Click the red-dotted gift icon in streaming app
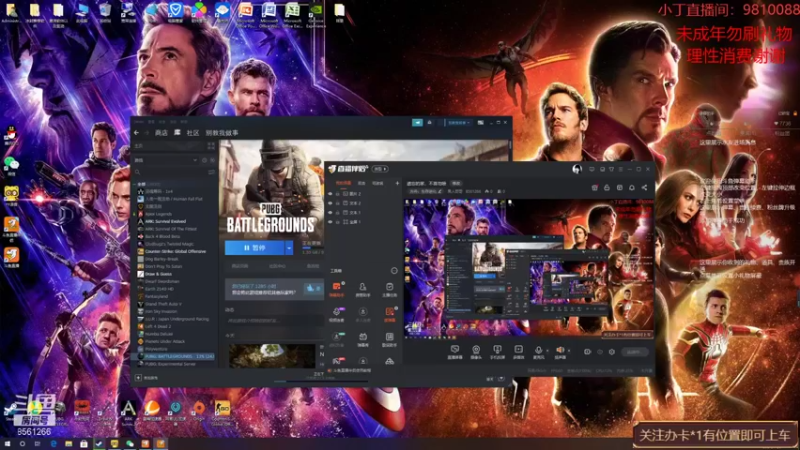 tap(595, 188)
